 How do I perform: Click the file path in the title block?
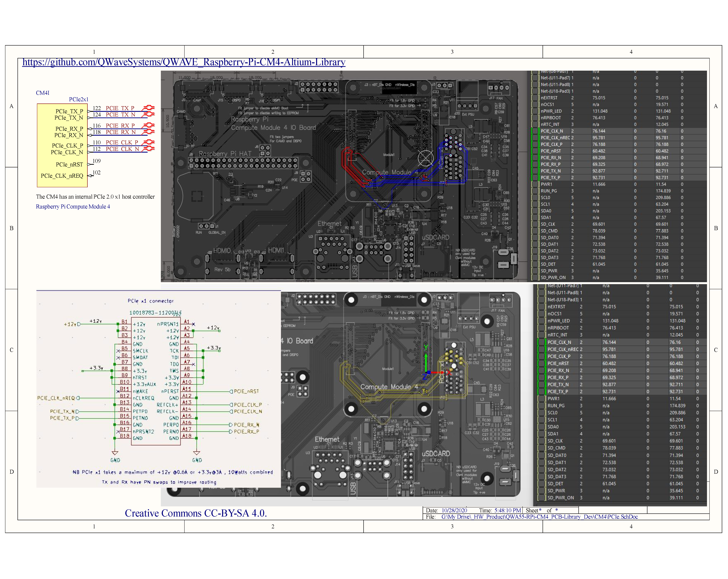(x=540, y=517)
